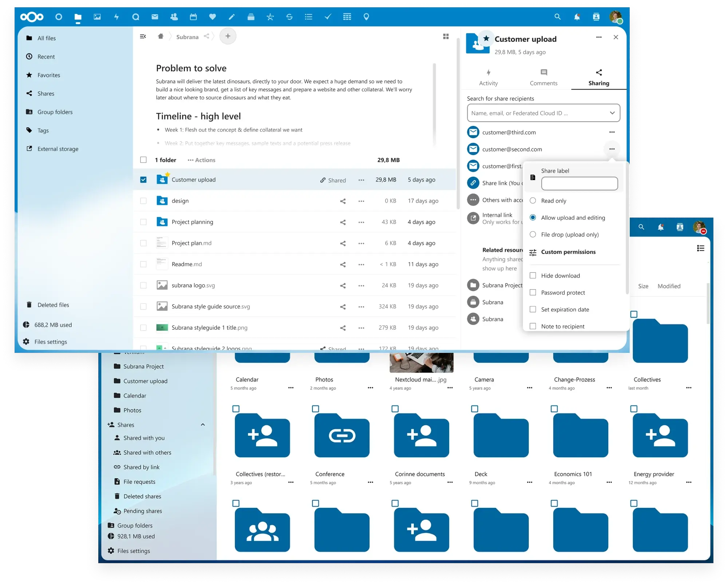Open the Comments tab
728x585 pixels.
543,77
